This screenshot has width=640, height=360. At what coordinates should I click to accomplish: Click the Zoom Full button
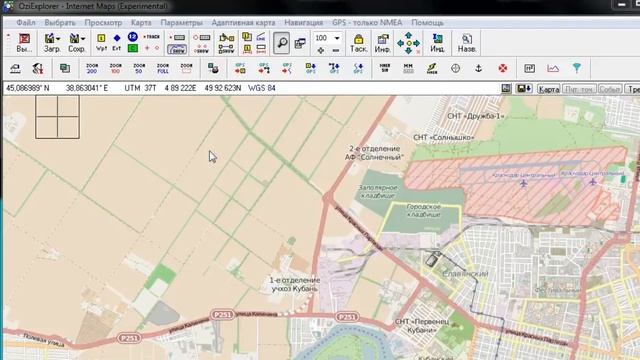tap(163, 68)
